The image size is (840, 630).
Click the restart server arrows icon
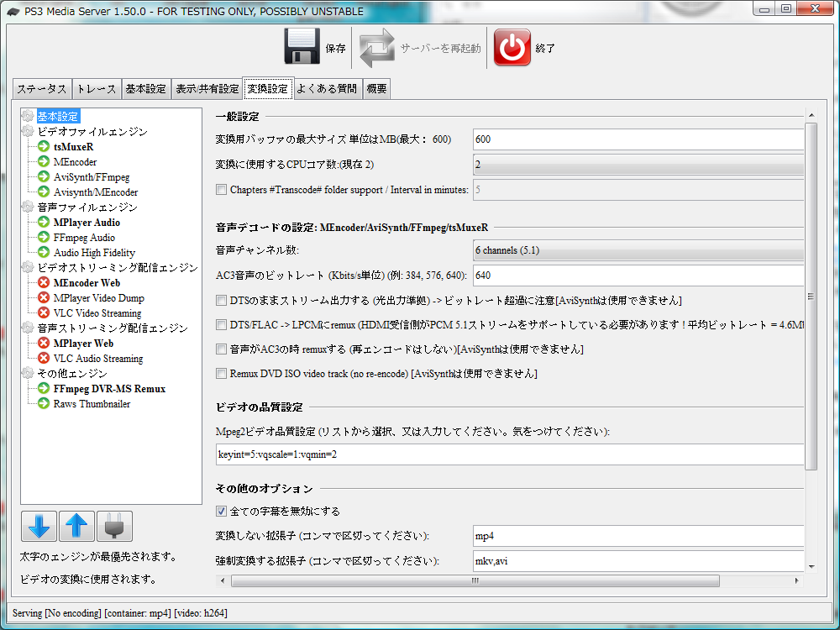tap(376, 48)
